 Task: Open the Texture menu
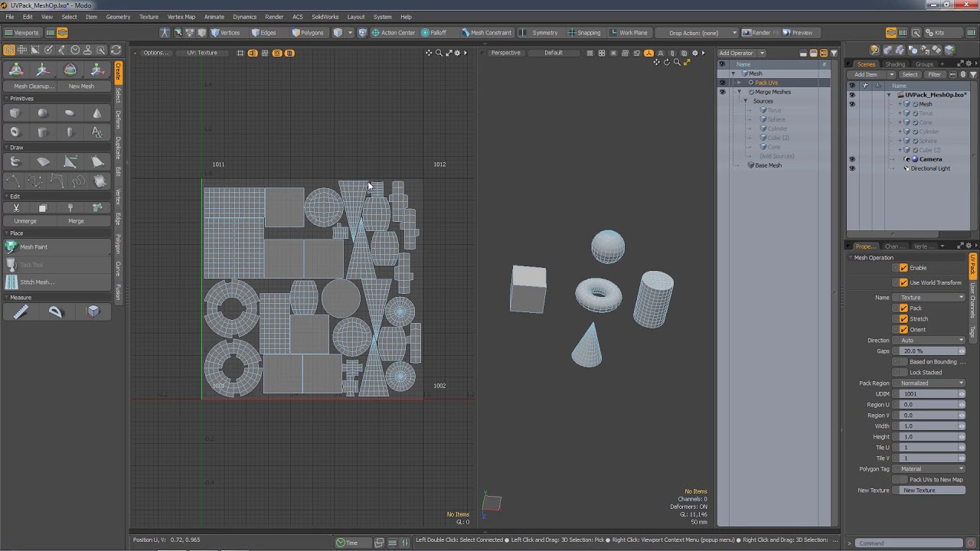149,17
